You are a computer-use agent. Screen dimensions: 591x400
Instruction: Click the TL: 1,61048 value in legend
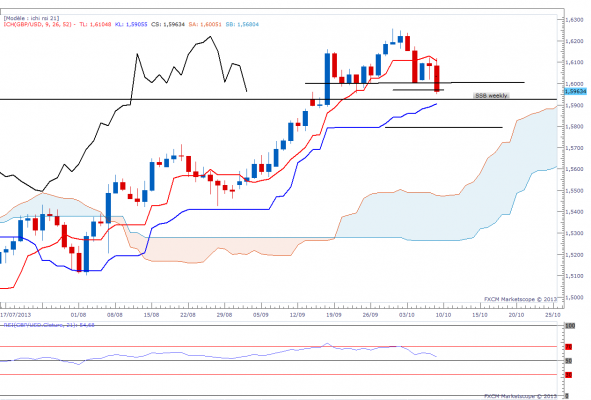coord(95,24)
